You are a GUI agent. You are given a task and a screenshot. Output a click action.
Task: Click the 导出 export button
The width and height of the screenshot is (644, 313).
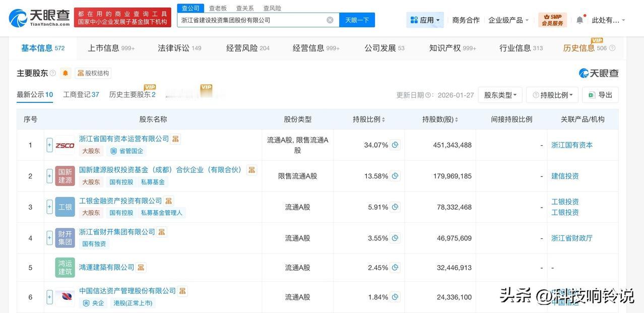tap(600, 95)
